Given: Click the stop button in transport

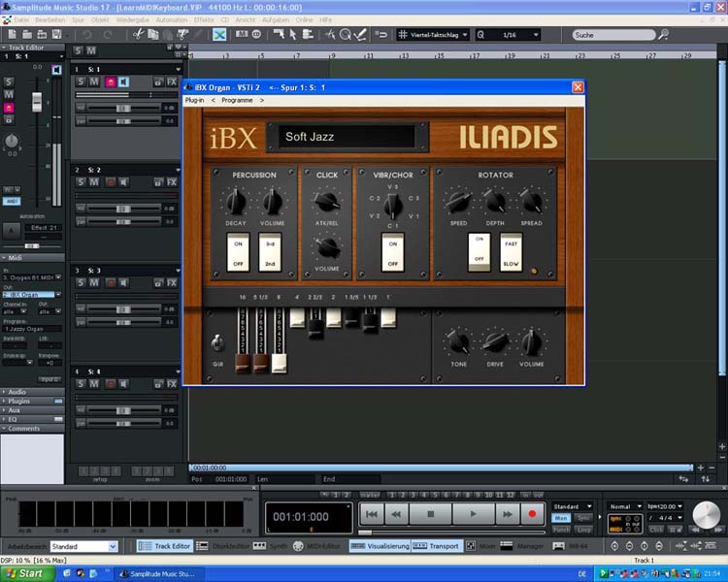Looking at the screenshot, I should [x=430, y=514].
